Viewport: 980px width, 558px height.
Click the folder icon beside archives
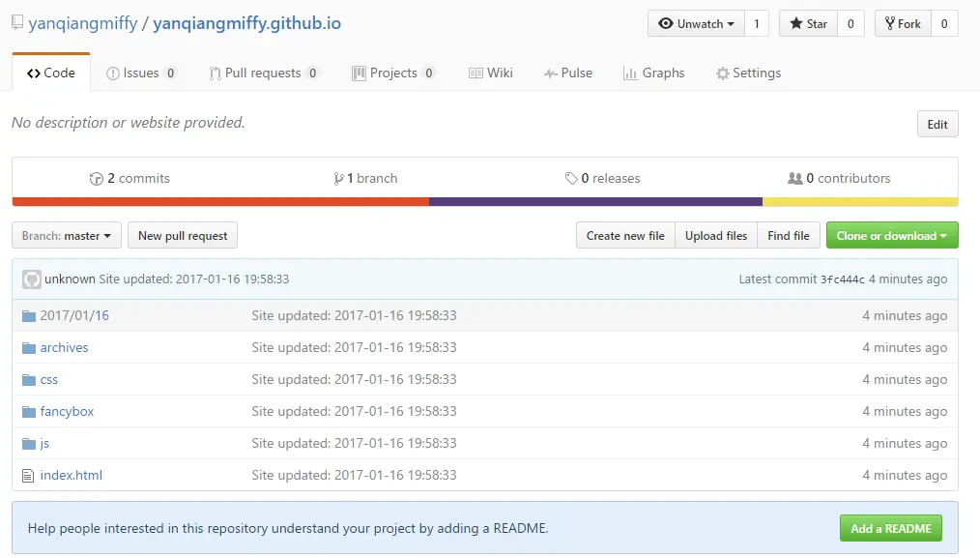click(x=29, y=348)
